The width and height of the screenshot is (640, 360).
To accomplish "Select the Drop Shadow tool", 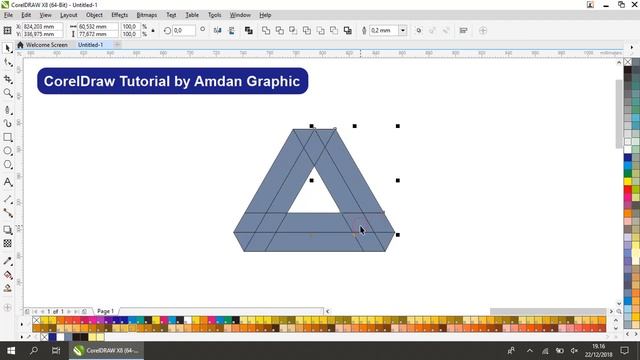I will click(7, 230).
